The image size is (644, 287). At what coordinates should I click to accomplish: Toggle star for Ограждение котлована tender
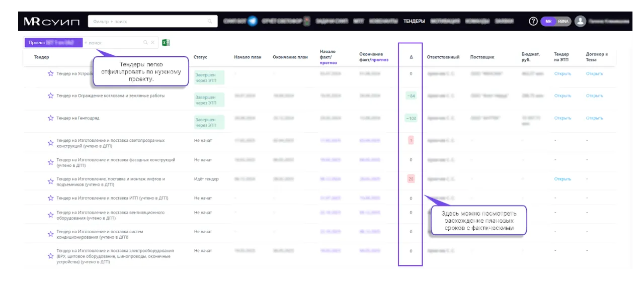tap(50, 95)
